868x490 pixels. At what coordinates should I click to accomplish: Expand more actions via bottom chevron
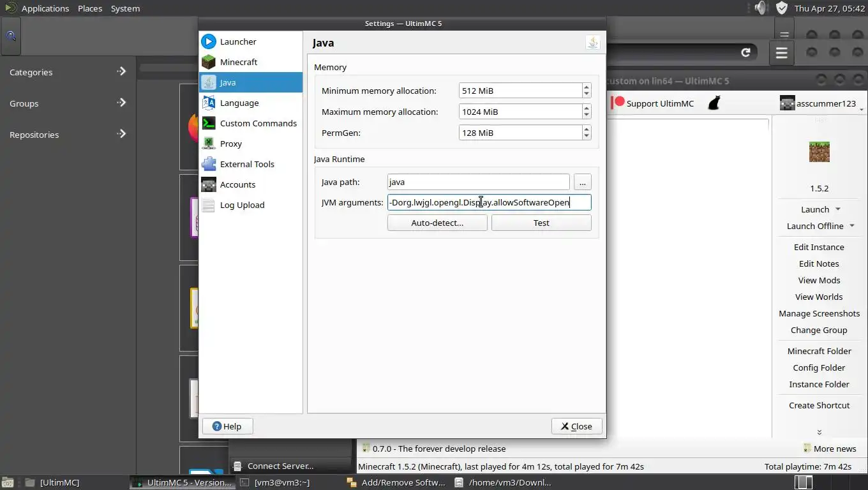tap(819, 432)
